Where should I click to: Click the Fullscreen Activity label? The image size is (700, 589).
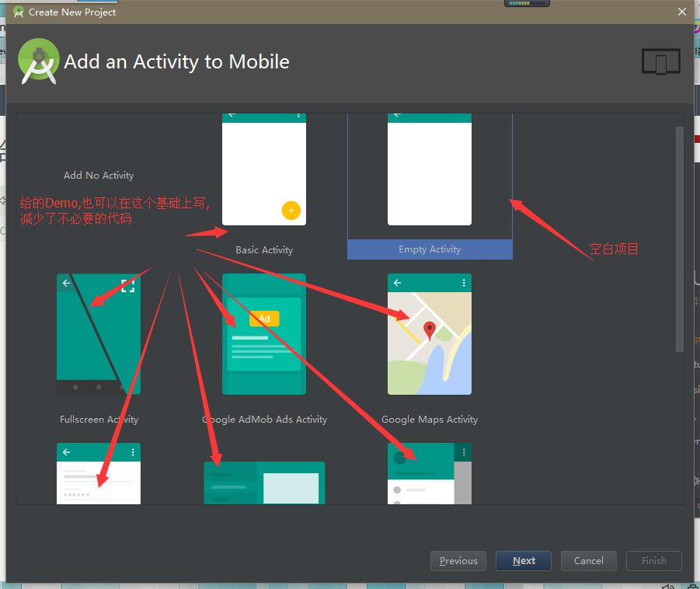(99, 420)
